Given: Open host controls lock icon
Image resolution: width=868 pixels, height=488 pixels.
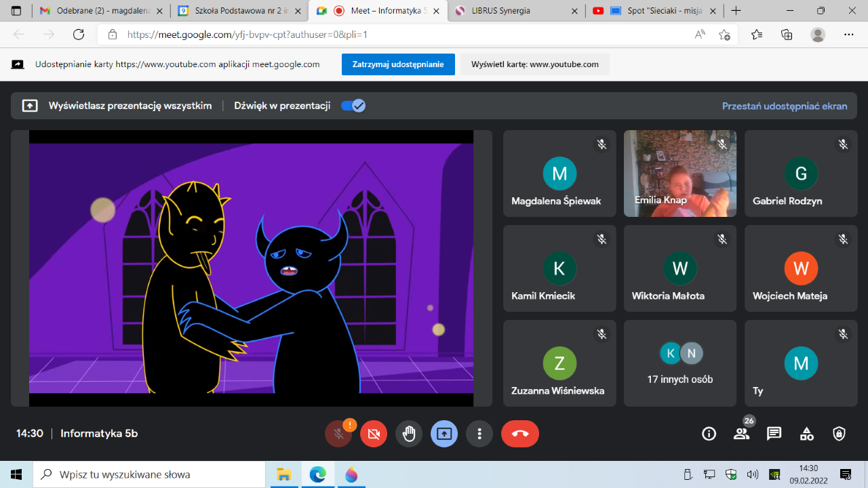Looking at the screenshot, I should point(839,434).
